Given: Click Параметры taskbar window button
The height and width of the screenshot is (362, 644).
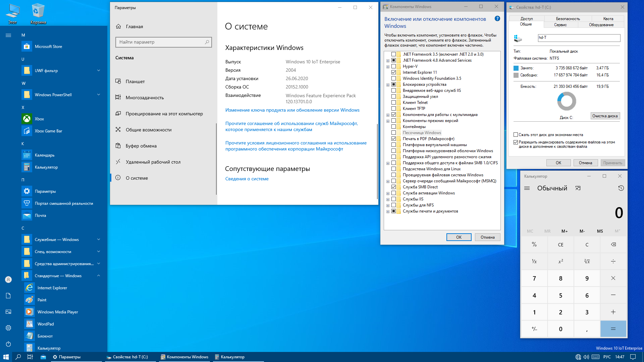Looking at the screenshot, I should 76,357.
